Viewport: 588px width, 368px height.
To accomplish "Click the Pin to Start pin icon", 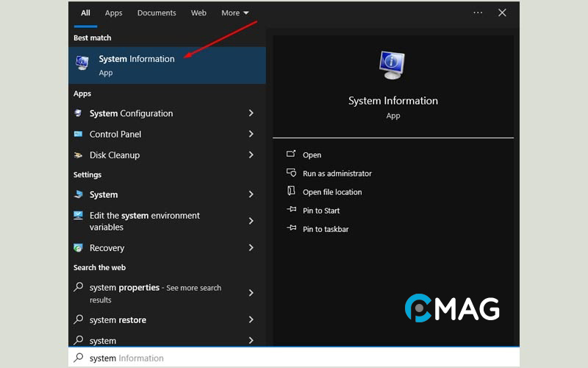I will tap(290, 210).
